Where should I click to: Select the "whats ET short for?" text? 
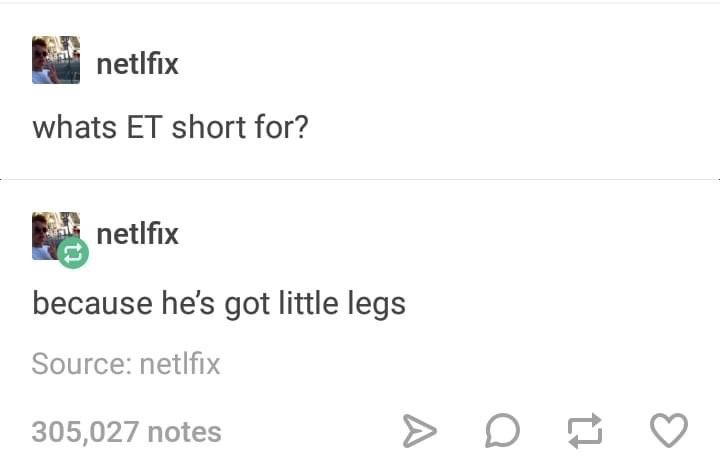coord(170,127)
